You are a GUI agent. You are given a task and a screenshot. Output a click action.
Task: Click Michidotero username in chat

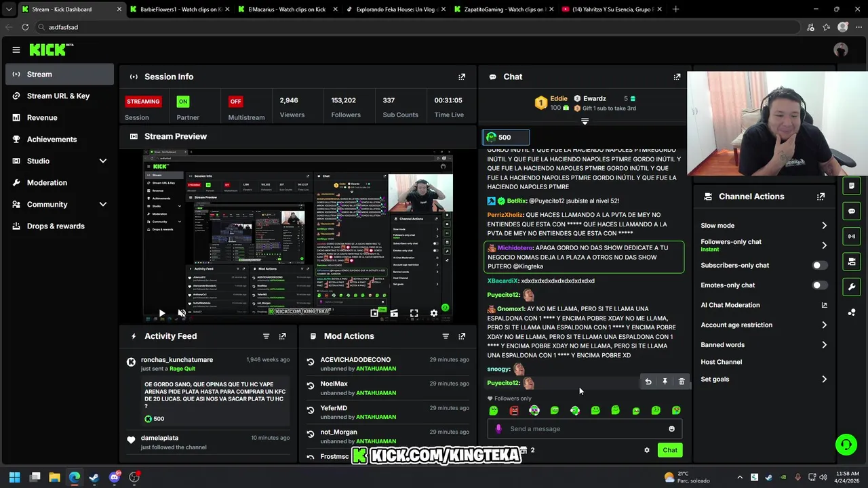click(x=515, y=248)
